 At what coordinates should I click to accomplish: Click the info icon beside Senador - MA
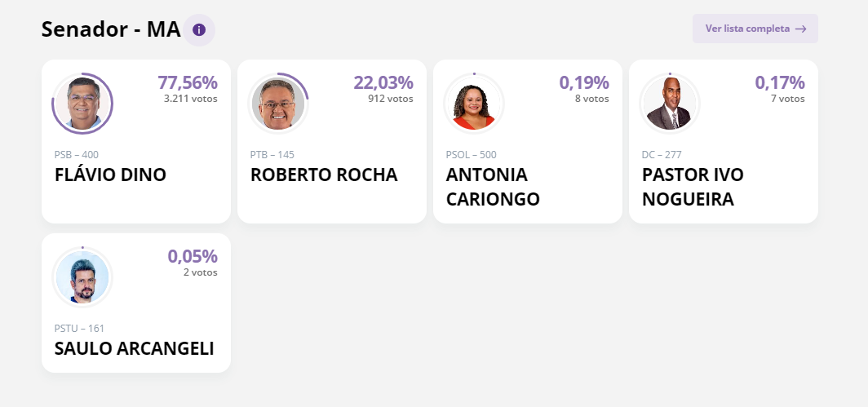tap(199, 30)
